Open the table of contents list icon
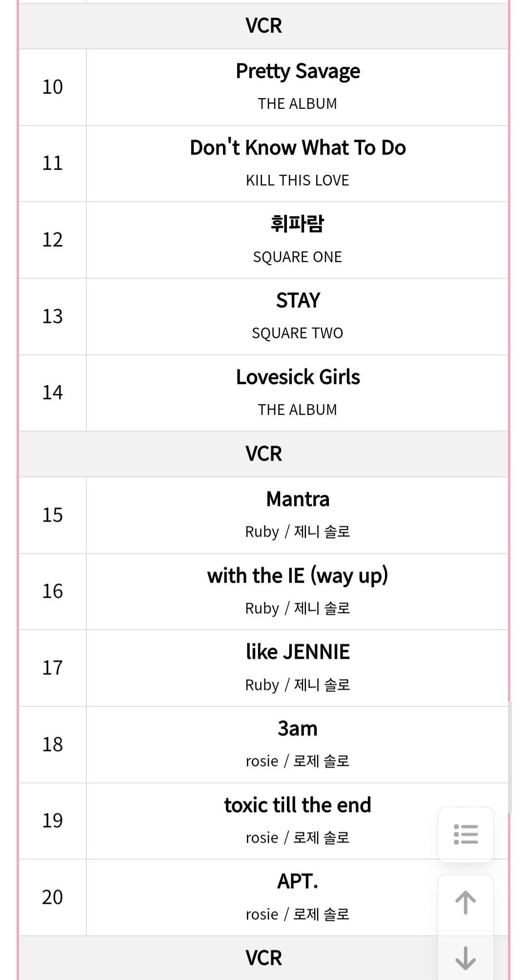527x980 pixels. pyautogui.click(x=466, y=834)
